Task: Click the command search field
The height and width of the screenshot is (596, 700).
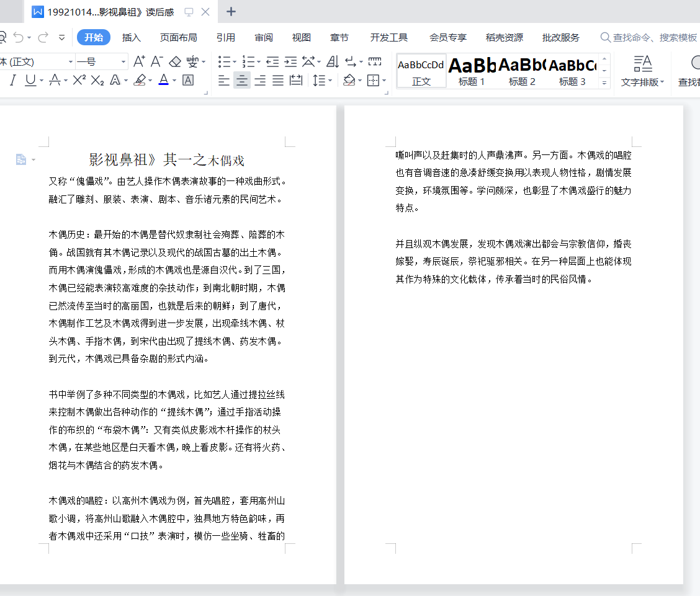Action: tap(652, 38)
